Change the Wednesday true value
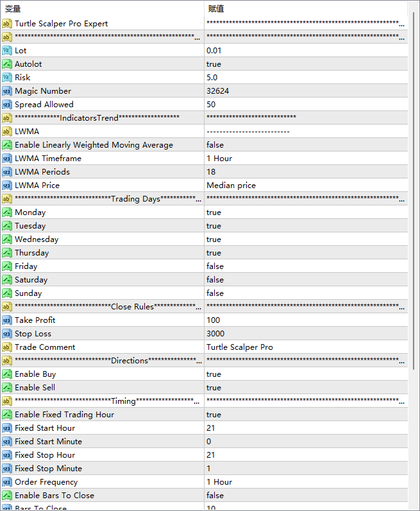The image size is (420, 511). (306, 239)
